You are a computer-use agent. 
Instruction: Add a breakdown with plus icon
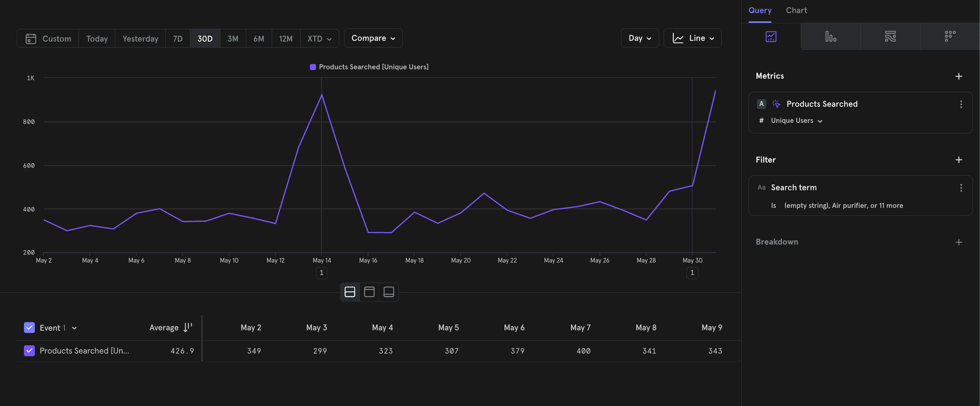958,242
